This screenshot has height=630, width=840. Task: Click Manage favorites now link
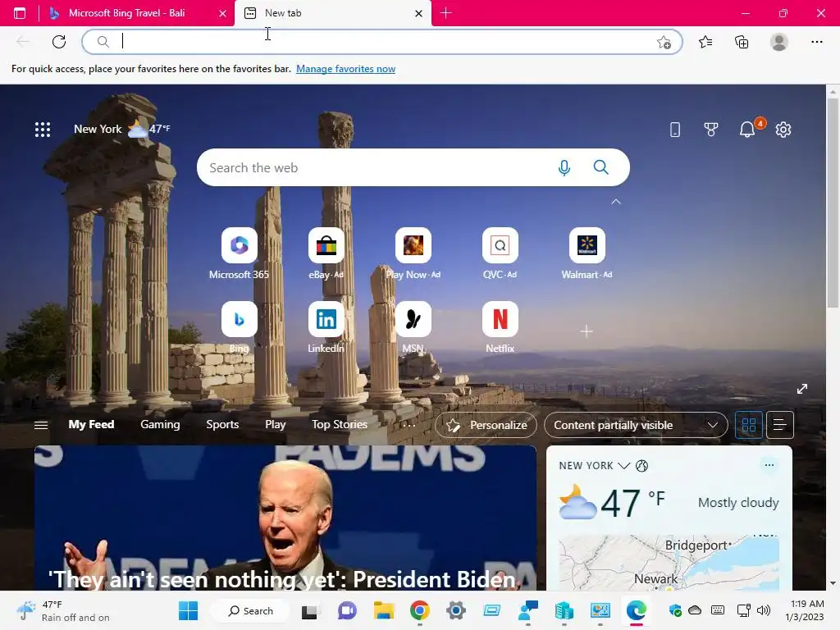(x=345, y=69)
